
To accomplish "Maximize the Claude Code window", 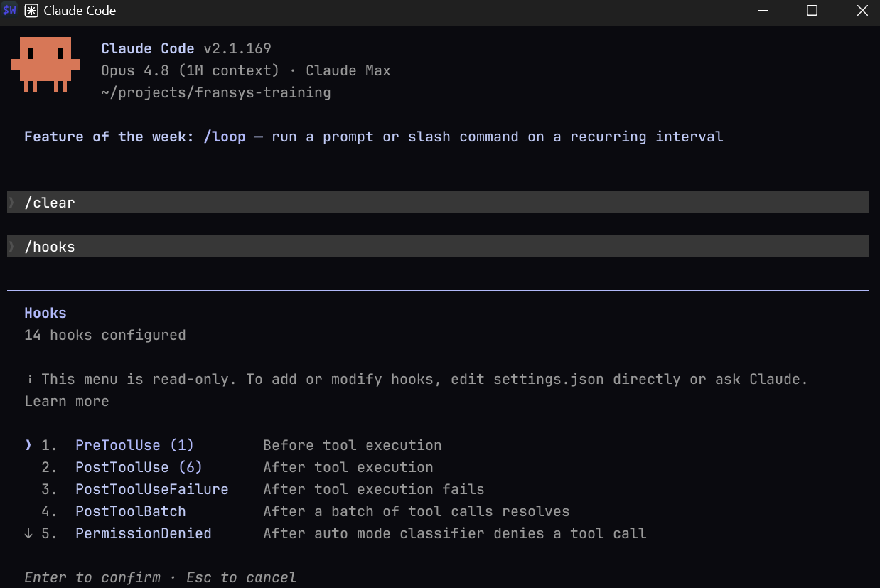I will (x=812, y=11).
